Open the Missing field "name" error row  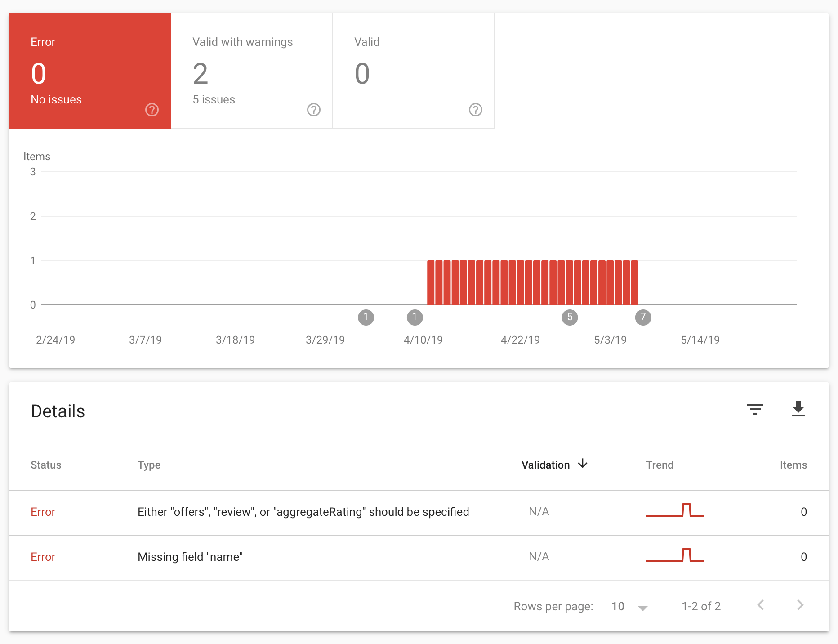click(190, 557)
